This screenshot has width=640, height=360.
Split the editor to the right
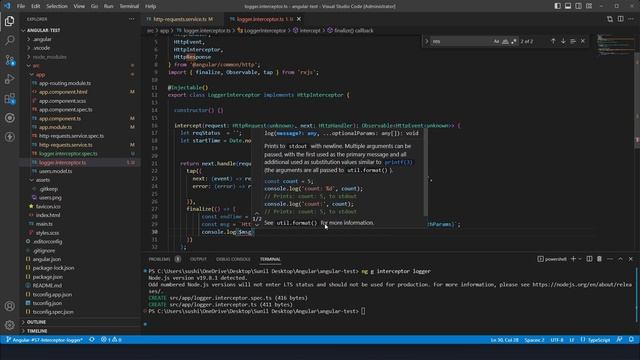pyautogui.click(x=620, y=19)
